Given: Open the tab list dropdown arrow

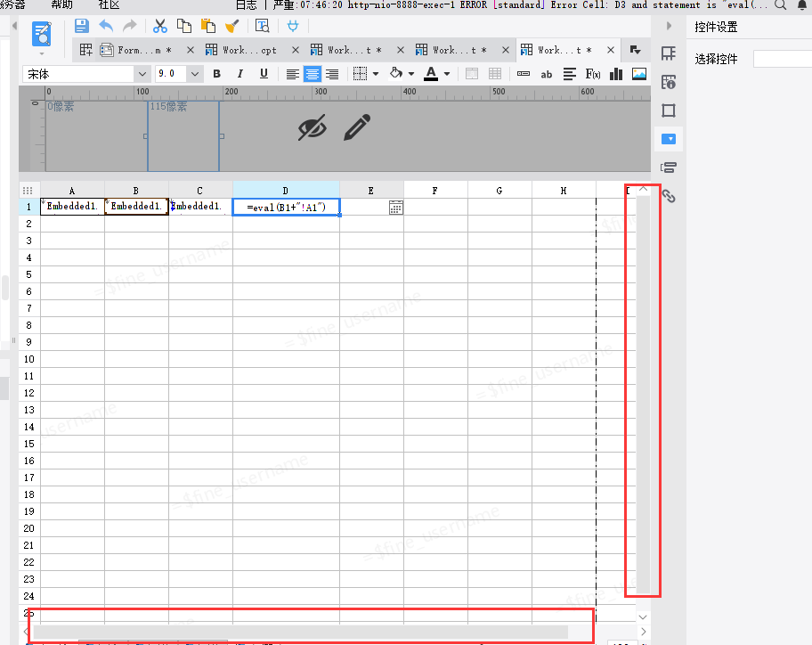Looking at the screenshot, I should (636, 50).
